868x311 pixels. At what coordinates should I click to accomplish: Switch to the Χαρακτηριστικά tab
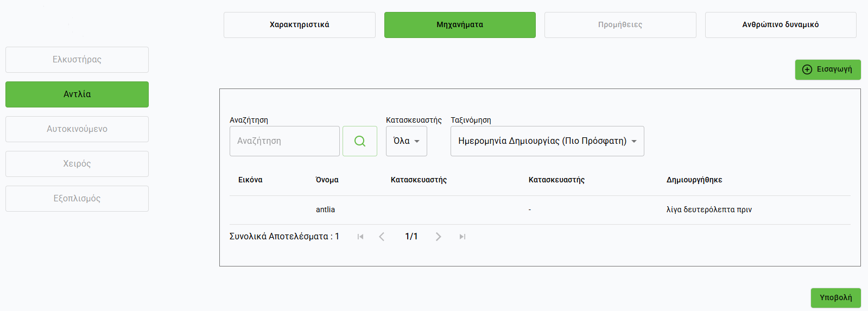pos(299,25)
